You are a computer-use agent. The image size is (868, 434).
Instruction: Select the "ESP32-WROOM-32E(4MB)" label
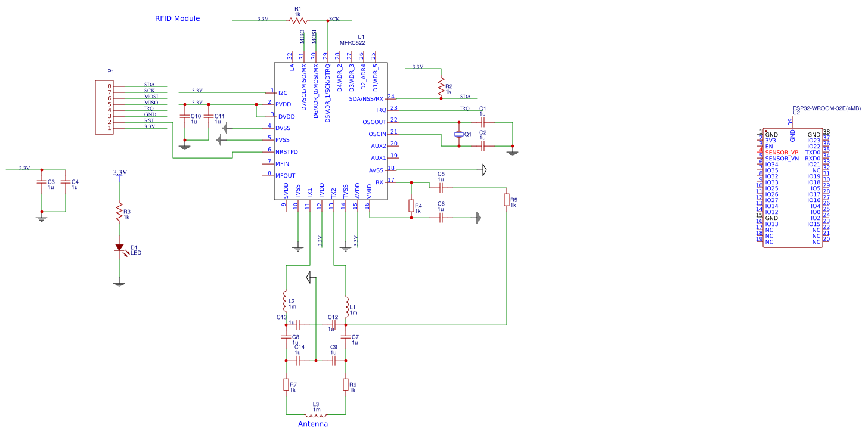pyautogui.click(x=826, y=108)
